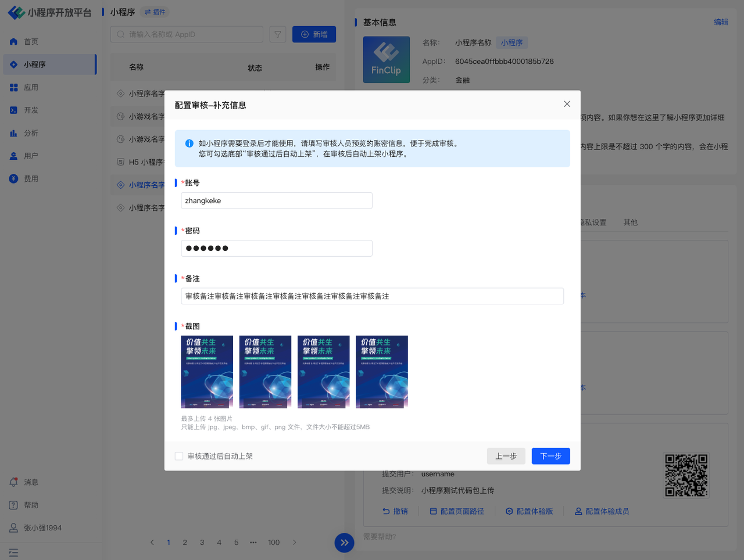Open the 分析 (Analytics) chart icon
The image size is (744, 560).
14,133
